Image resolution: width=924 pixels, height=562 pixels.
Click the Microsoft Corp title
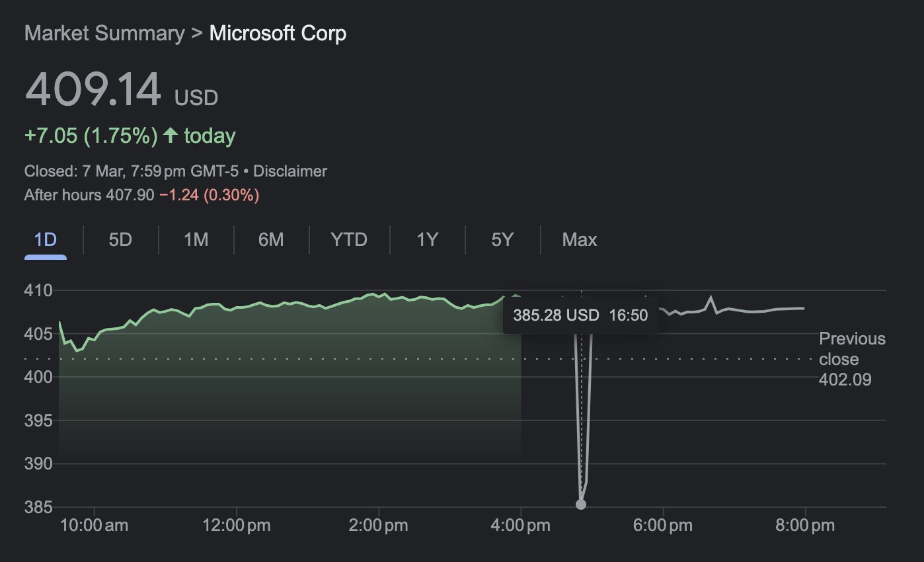[278, 33]
